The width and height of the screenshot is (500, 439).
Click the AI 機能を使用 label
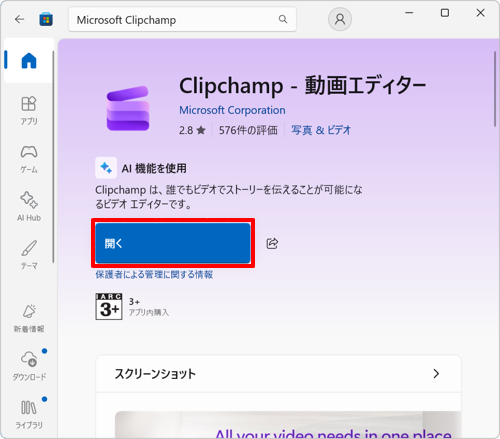pyautogui.click(x=154, y=168)
